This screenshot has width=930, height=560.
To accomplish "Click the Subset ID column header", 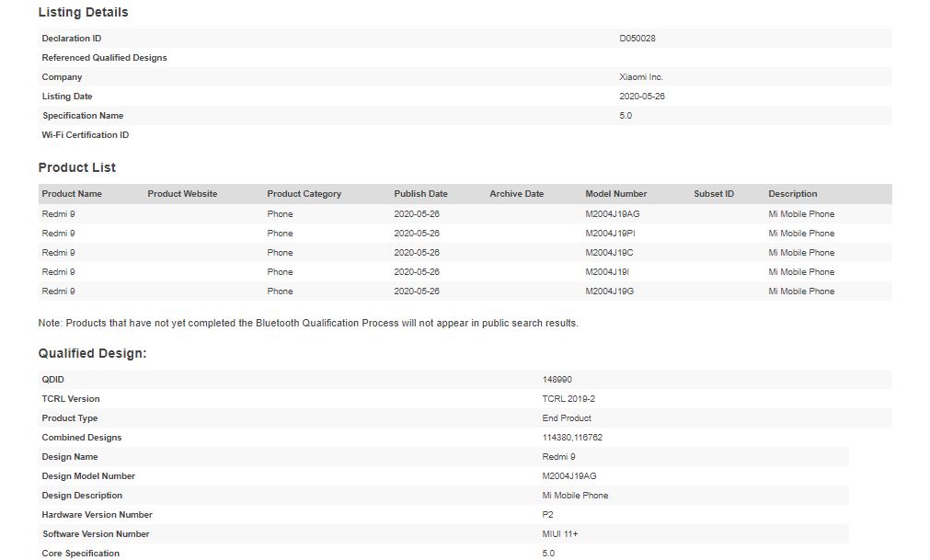I will click(714, 194).
